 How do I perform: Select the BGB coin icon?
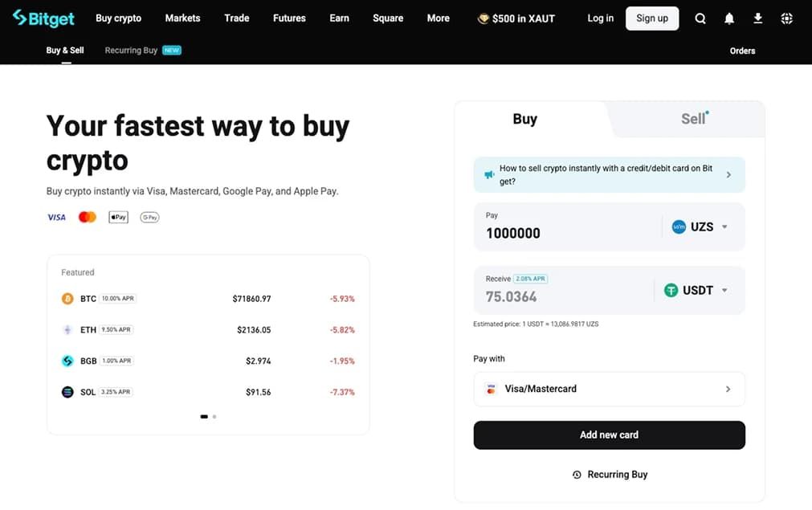coord(67,361)
